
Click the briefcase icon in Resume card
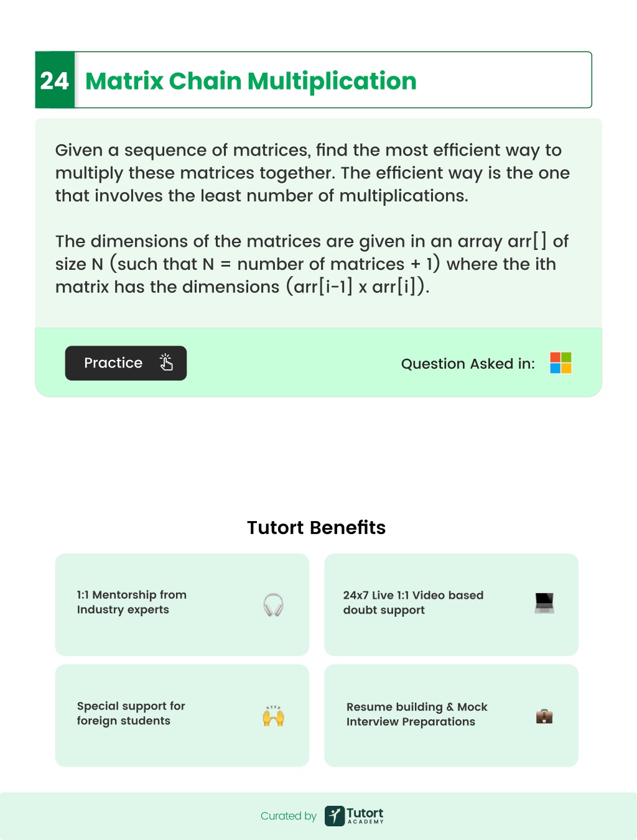(x=544, y=716)
